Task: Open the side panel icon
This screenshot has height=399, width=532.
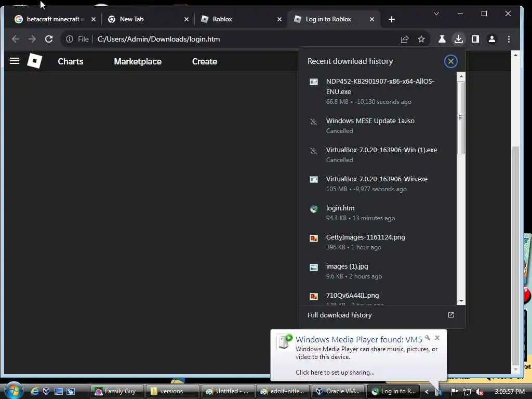Action: pos(475,39)
